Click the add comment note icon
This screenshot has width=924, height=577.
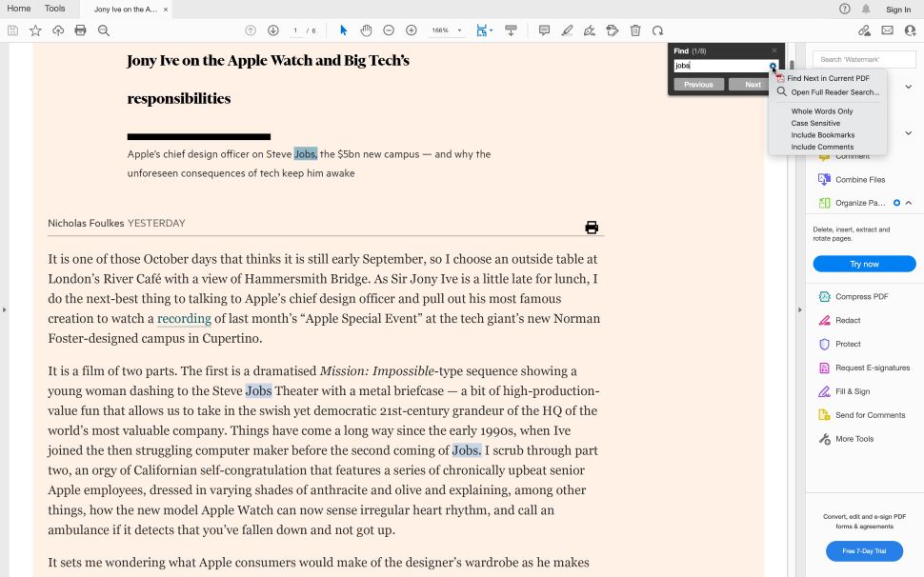coord(545,30)
